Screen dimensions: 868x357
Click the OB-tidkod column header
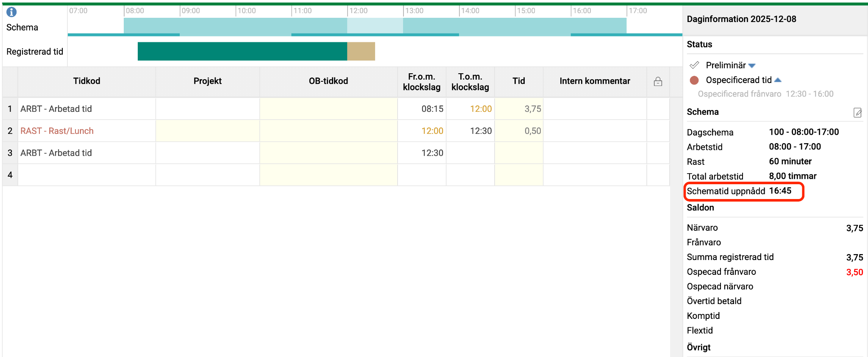(328, 81)
